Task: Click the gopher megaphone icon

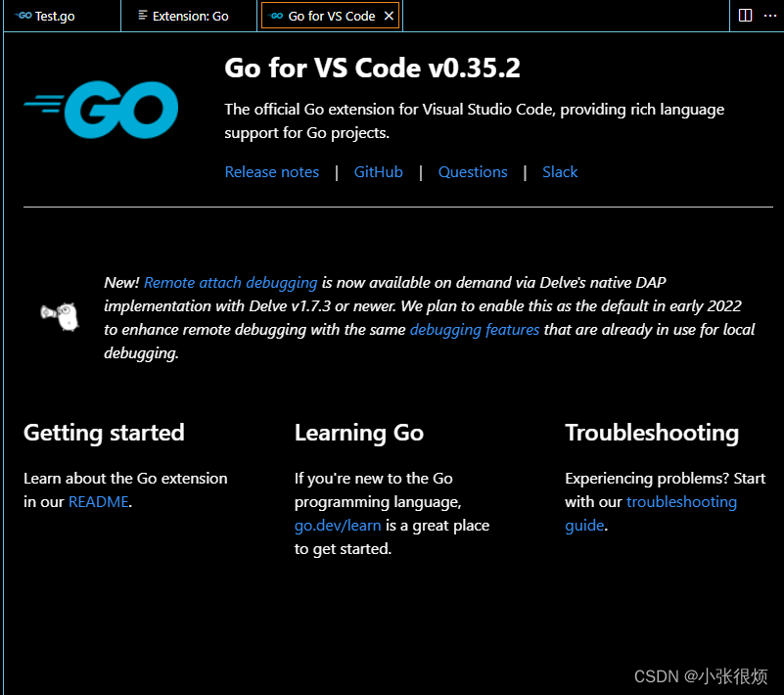Action: coord(60,316)
